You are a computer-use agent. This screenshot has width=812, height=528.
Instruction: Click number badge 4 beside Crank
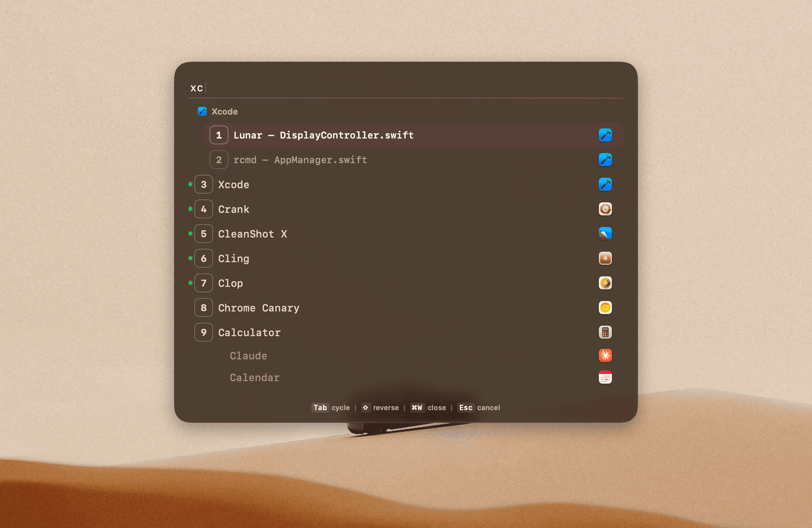[203, 209]
